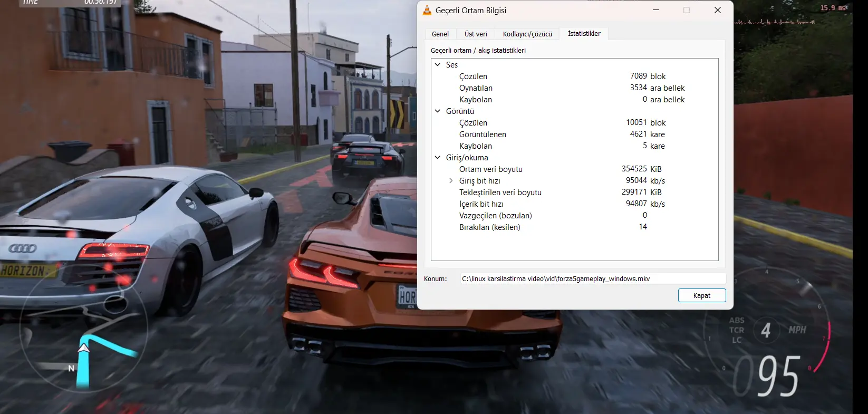Collapse the Ses statistics group

point(438,64)
